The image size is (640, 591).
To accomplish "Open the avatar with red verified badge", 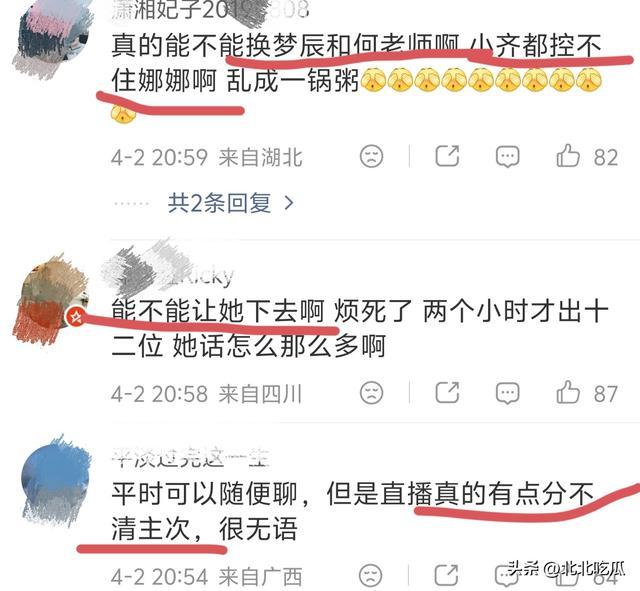I will click(x=51, y=301).
